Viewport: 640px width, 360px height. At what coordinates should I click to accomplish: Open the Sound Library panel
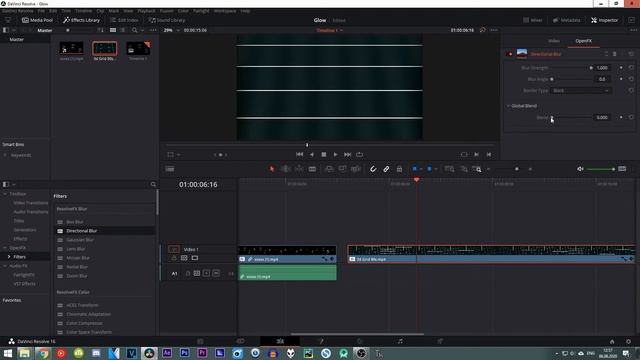(167, 20)
